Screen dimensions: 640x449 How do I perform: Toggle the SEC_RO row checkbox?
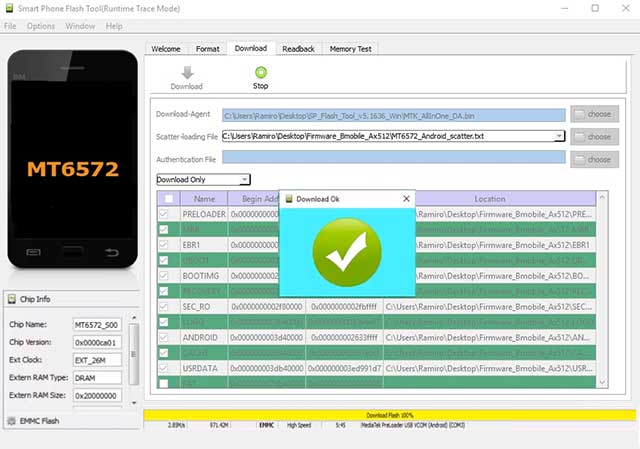164,307
